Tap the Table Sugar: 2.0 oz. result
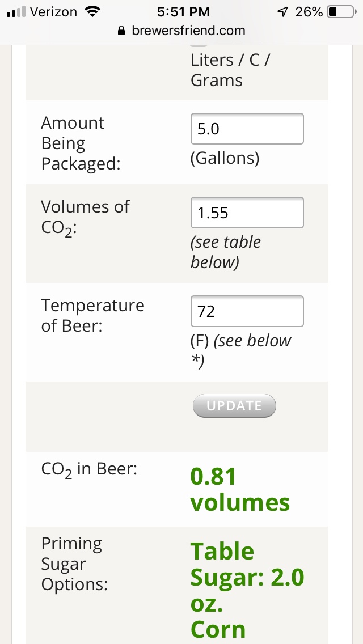 247,578
